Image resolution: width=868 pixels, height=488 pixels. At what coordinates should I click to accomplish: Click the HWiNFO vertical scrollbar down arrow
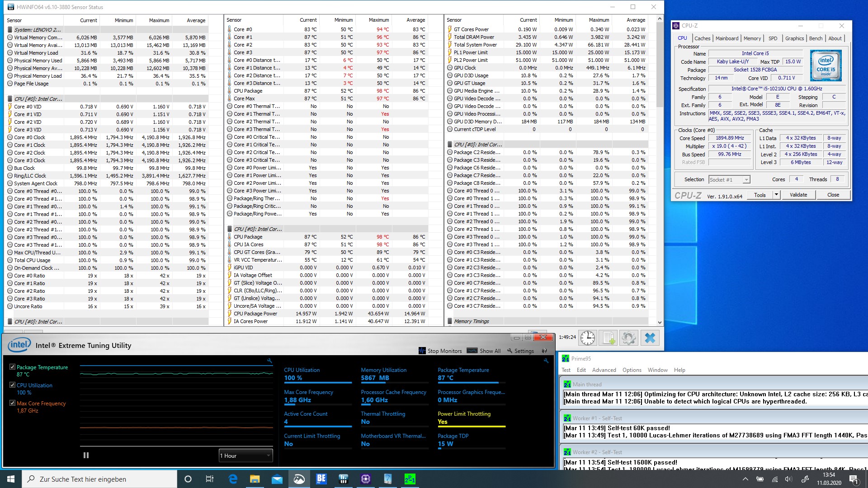coord(660,322)
